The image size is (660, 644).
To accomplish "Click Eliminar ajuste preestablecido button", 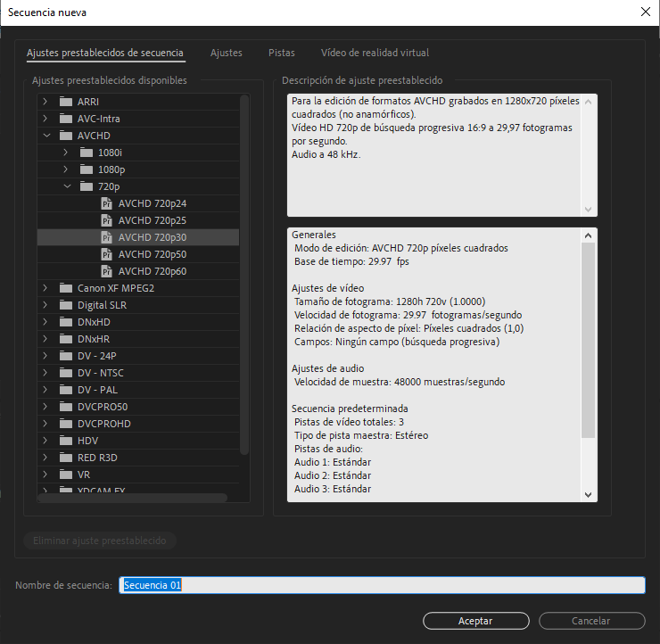I will (x=100, y=541).
